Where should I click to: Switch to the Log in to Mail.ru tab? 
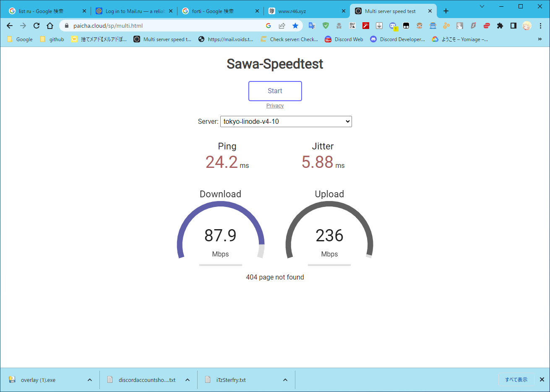(x=133, y=11)
